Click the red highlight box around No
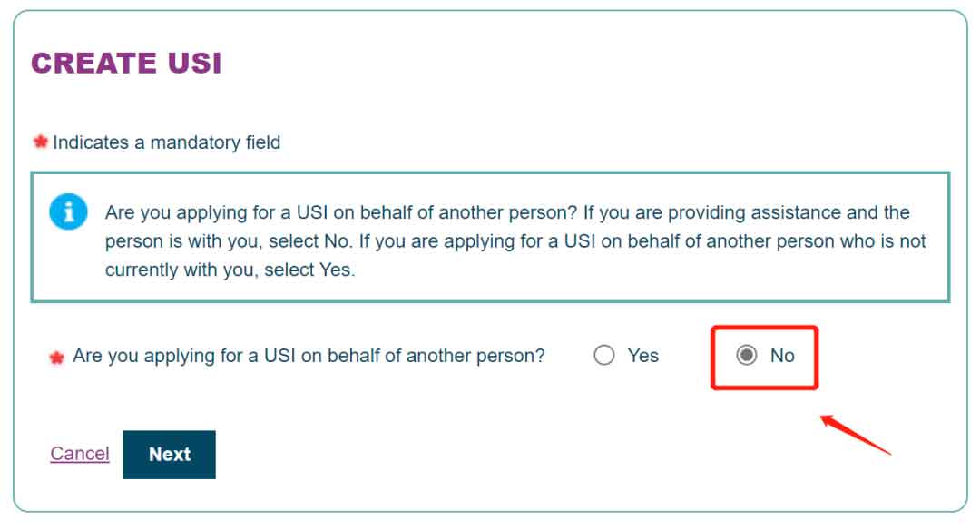This screenshot has width=980, height=530. [x=764, y=358]
